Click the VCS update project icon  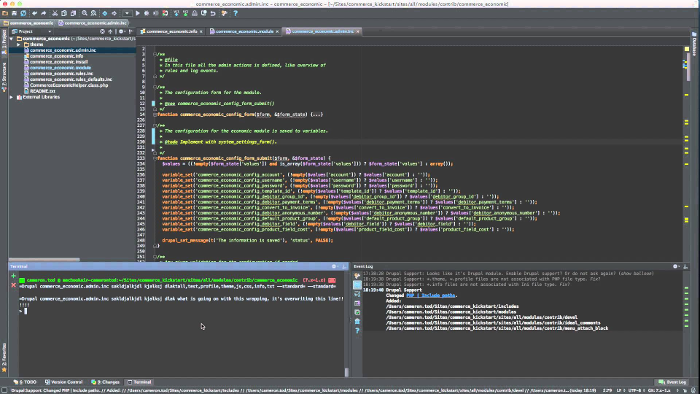(176, 13)
